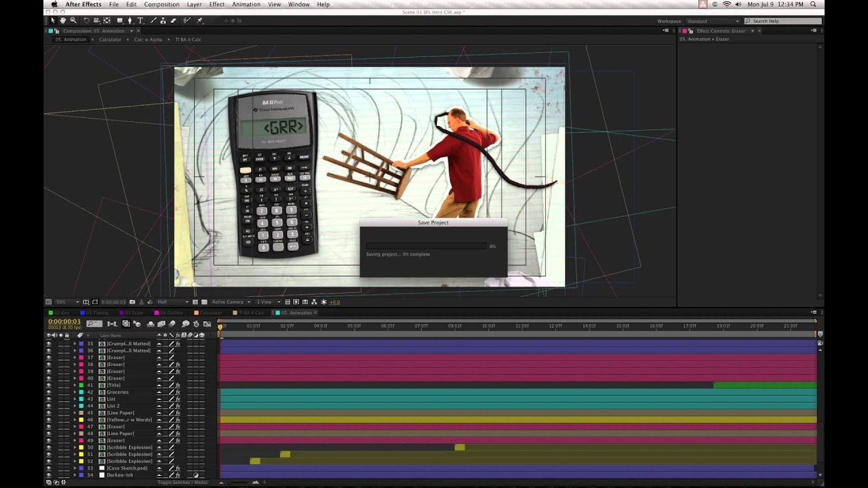
Task: Select the Eraser tool in toolbar
Action: click(174, 21)
